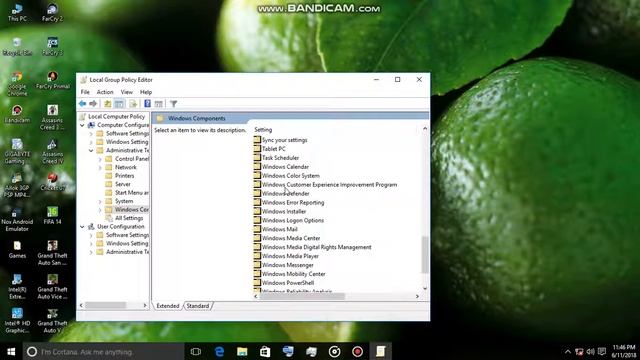Click the Bandicam record icon on taskbar
Image resolution: width=640 pixels, height=360 pixels.
(x=357, y=351)
